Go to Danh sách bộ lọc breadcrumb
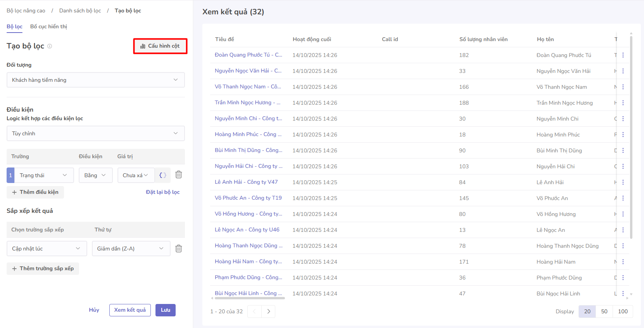This screenshot has width=644, height=328. coord(80,10)
